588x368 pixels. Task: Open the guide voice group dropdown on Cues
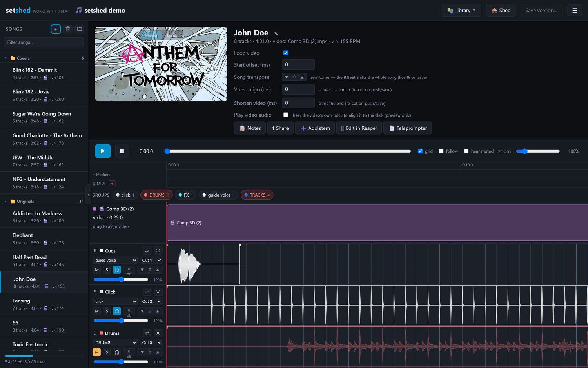[115, 260]
